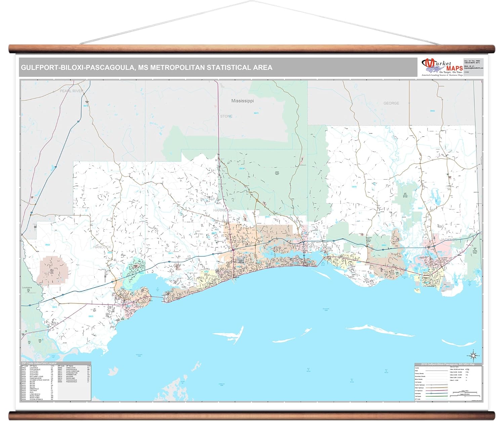
Task: Click the Louisiana label on the map
Action: [27, 288]
